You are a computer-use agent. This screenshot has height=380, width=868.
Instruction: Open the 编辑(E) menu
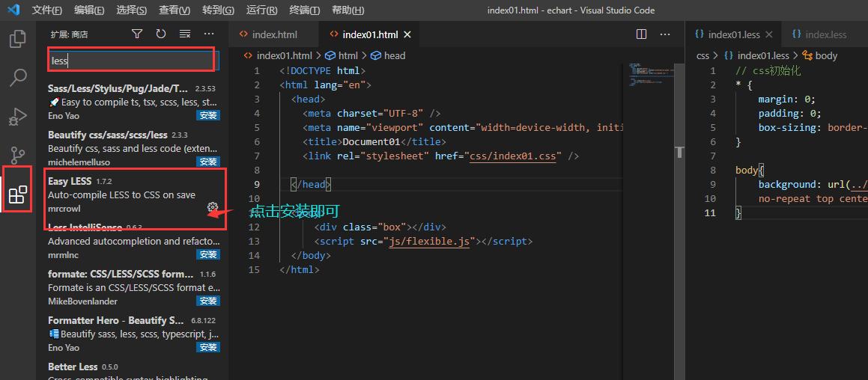click(x=89, y=10)
